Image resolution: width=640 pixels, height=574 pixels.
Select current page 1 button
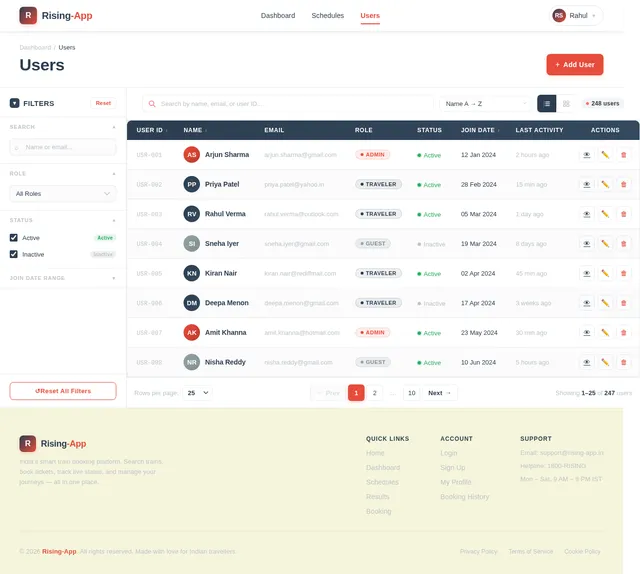pyautogui.click(x=356, y=393)
